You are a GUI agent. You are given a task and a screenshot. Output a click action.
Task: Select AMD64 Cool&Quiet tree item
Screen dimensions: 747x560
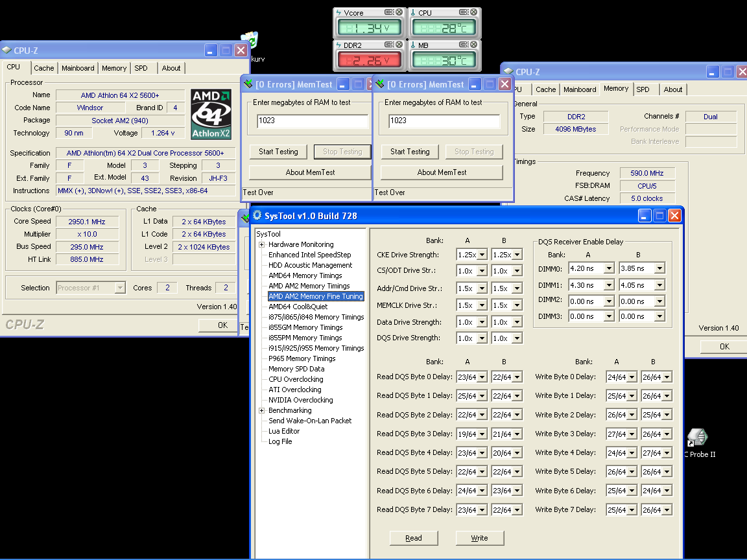(x=298, y=307)
